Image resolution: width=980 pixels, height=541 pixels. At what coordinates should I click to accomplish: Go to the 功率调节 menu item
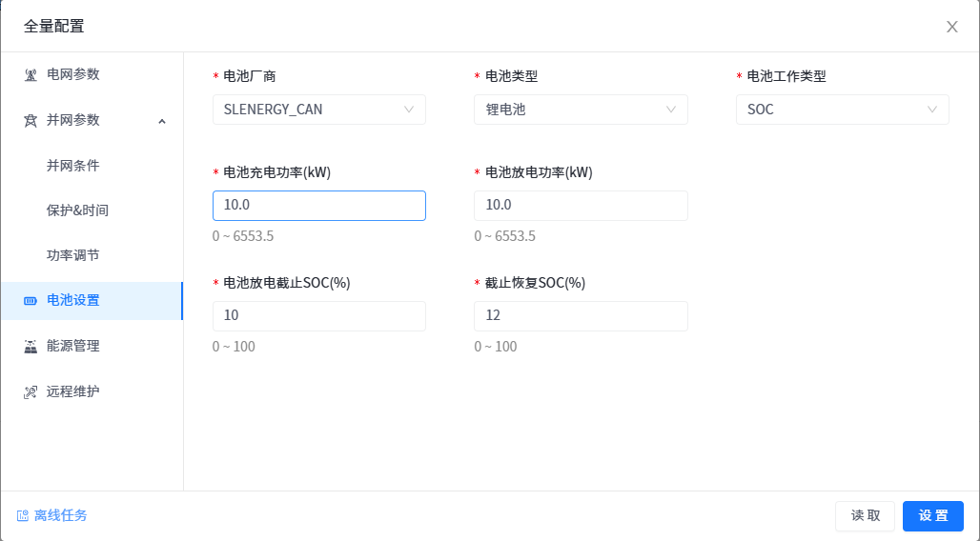point(73,255)
